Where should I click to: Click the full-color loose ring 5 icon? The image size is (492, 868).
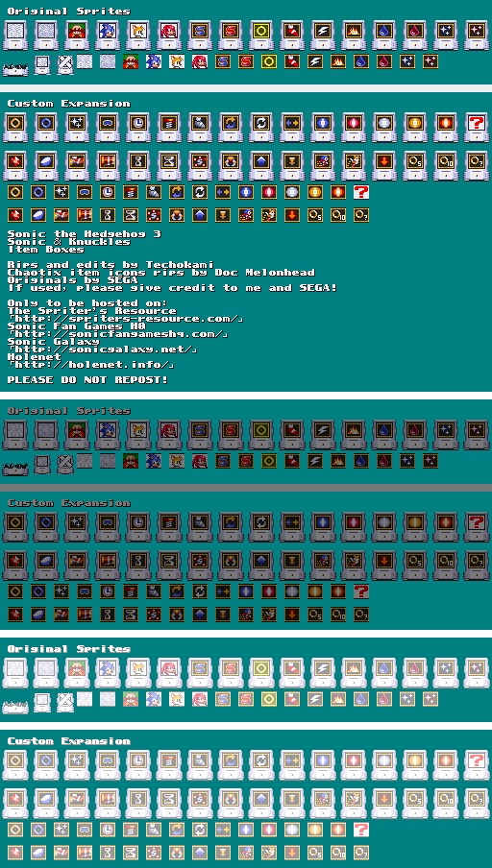315,215
